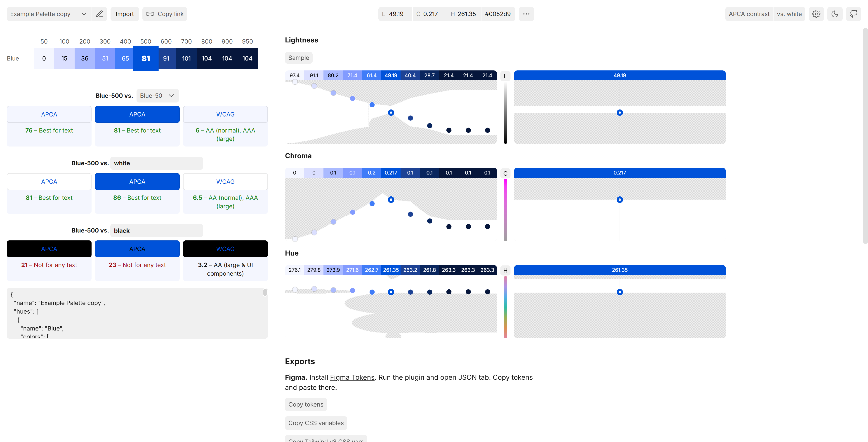The height and width of the screenshot is (442, 868).
Task: Select the 'vs. white' comparison option
Action: [789, 14]
